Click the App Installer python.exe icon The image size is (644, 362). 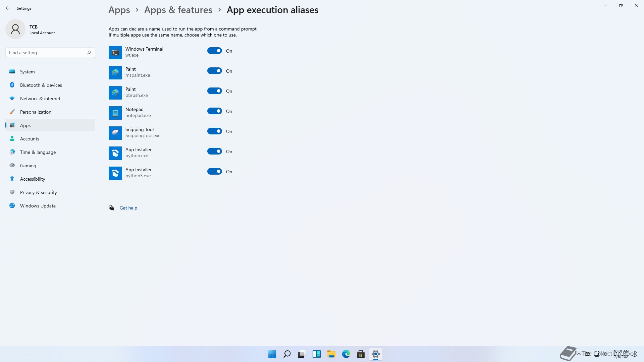[115, 153]
